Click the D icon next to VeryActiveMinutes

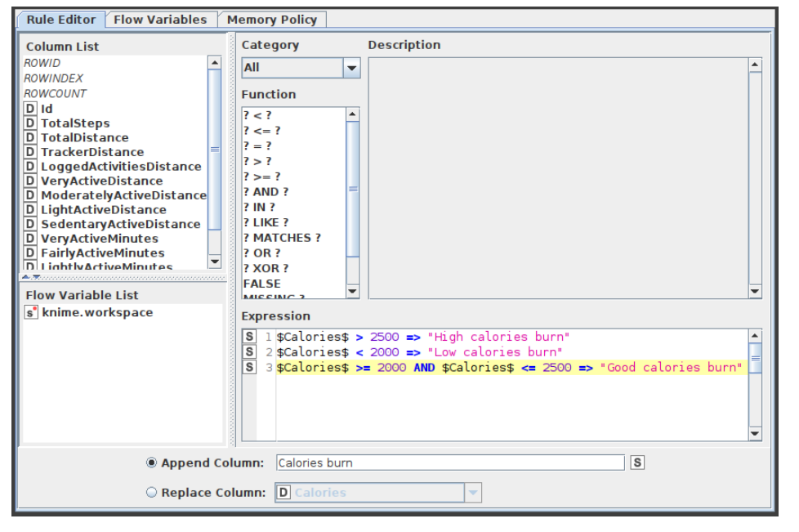pyautogui.click(x=30, y=239)
